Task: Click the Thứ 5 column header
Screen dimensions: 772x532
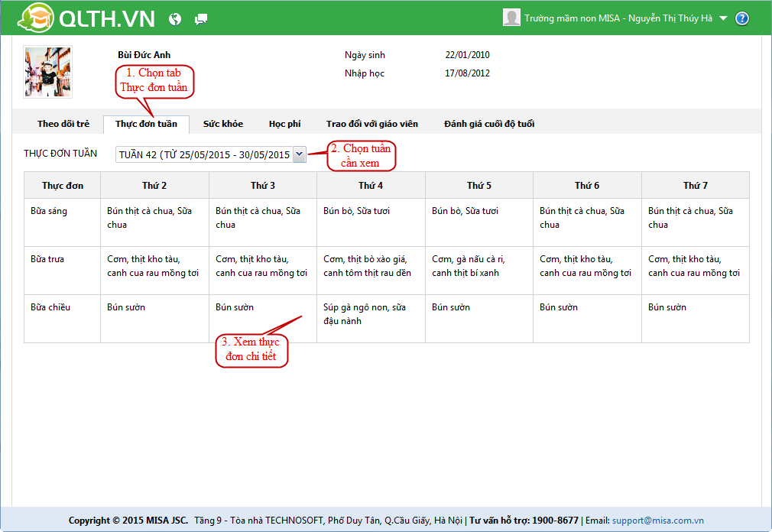Action: click(x=479, y=186)
